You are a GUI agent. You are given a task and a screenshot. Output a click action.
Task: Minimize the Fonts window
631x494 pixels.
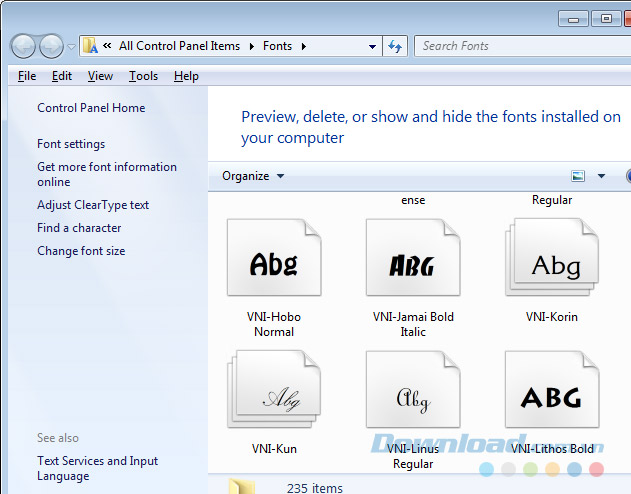coord(573,19)
